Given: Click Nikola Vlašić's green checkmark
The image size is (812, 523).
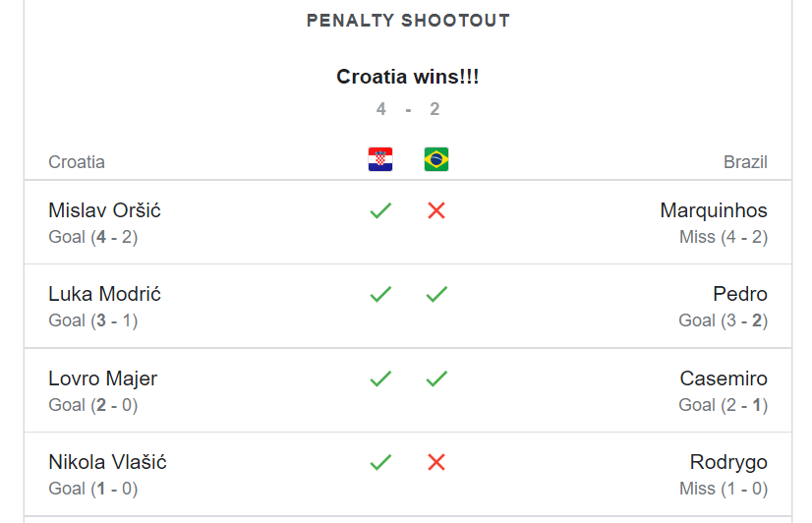Looking at the screenshot, I should (380, 462).
